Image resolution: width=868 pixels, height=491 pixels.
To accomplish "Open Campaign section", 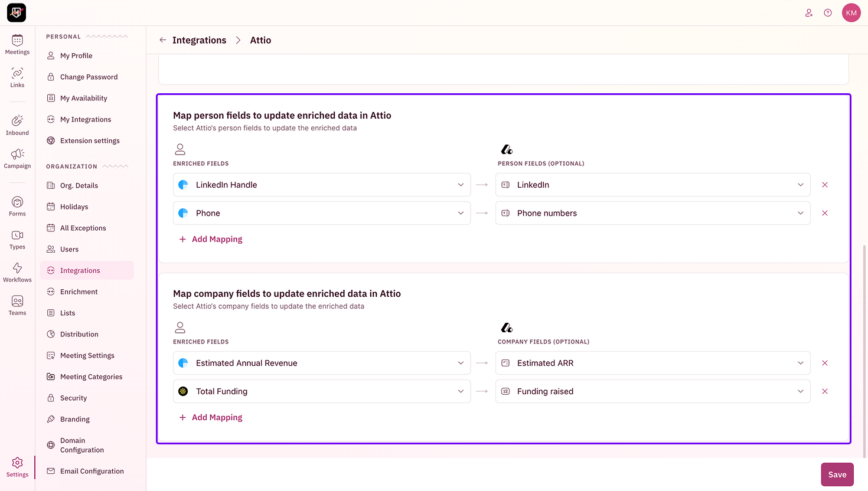I will [17, 159].
